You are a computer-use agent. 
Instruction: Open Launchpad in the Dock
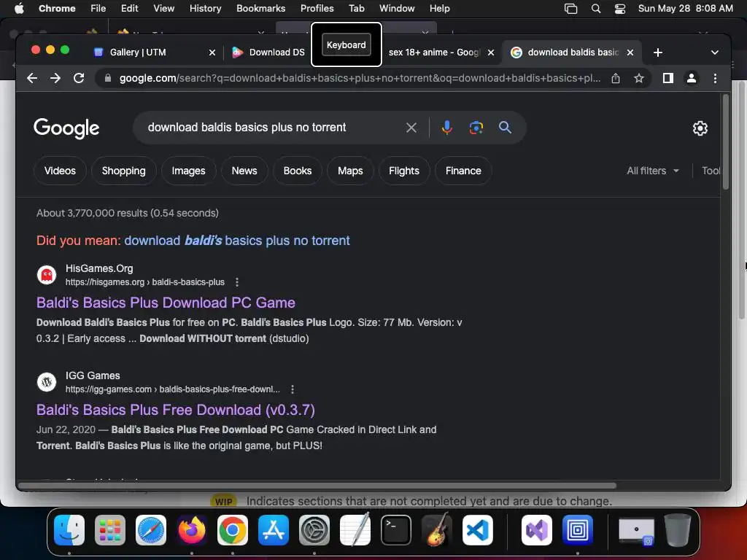[x=110, y=530]
